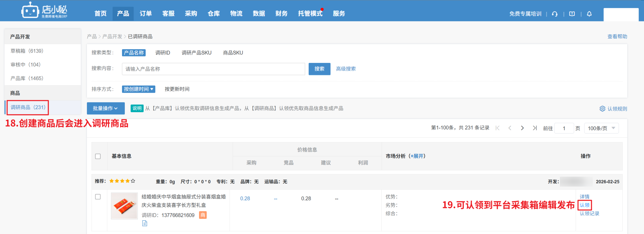Screen dimensions: 644x234
Task: Open the notification bell icon
Action: click(x=589, y=14)
